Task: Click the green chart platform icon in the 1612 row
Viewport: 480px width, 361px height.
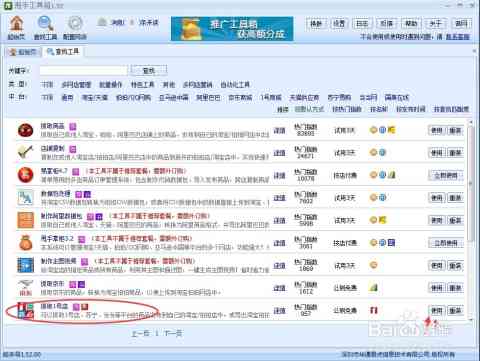Action: (x=374, y=287)
